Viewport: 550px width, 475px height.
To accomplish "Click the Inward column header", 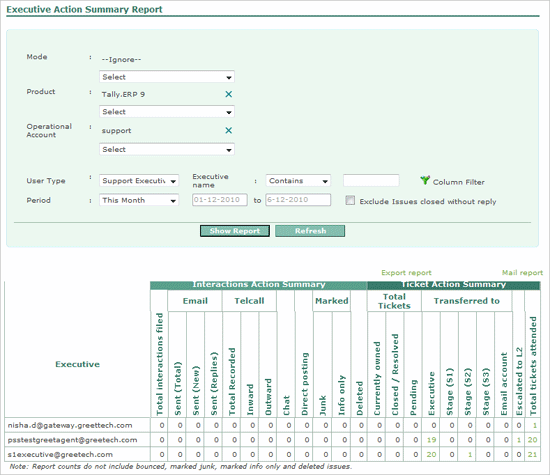I will (250, 400).
